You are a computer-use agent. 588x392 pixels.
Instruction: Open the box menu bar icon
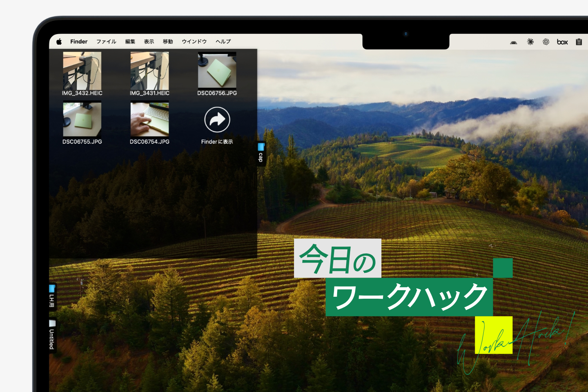[x=562, y=42]
